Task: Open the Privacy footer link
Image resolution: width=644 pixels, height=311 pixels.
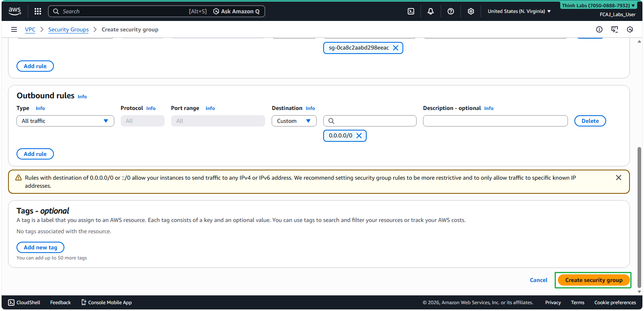Action: click(553, 303)
